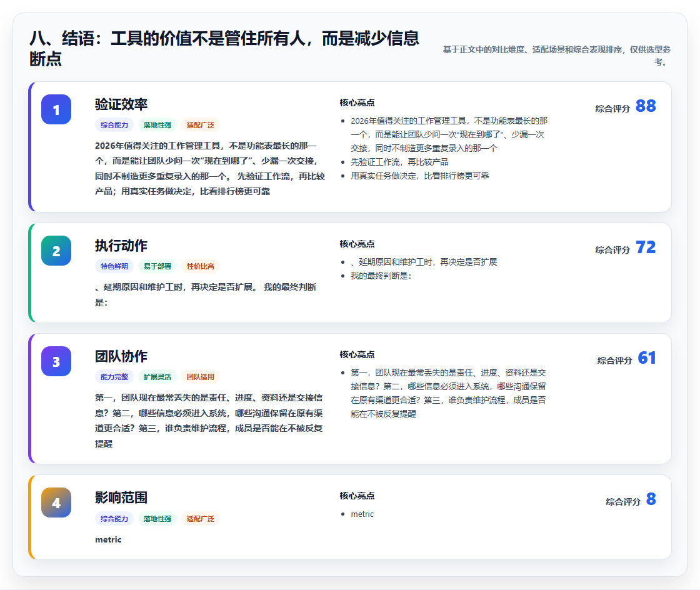Screen dimensions: 700x590
Task: Click the 扩展灵活 tag
Action: 157,377
